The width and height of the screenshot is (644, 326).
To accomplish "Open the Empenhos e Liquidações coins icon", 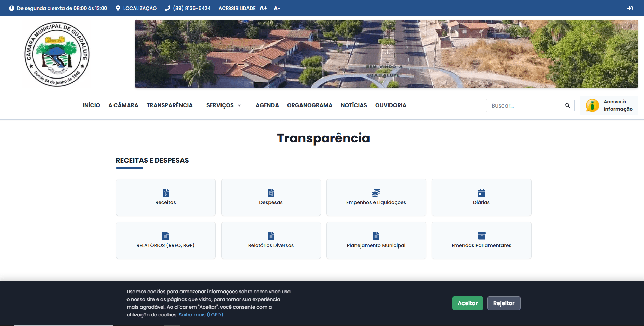I will pyautogui.click(x=376, y=193).
